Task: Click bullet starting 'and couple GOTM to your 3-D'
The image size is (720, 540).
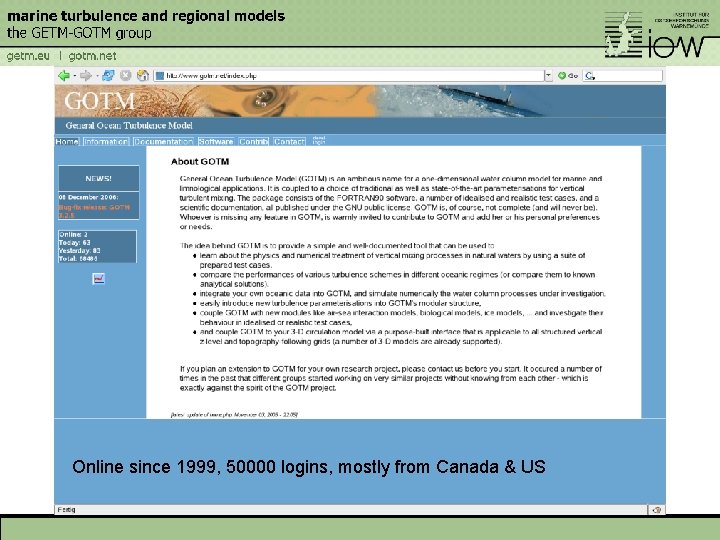Action: coord(400,337)
